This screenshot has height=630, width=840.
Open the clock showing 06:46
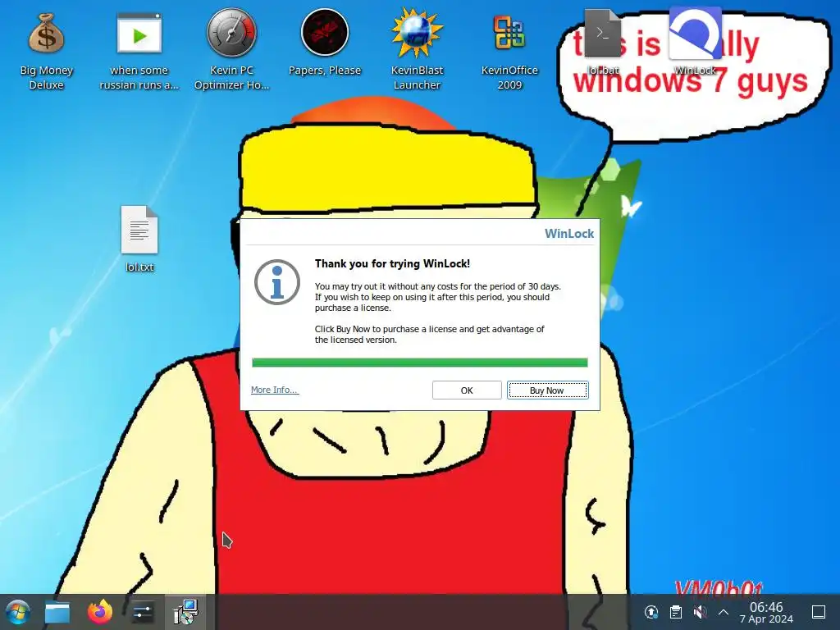click(766, 612)
